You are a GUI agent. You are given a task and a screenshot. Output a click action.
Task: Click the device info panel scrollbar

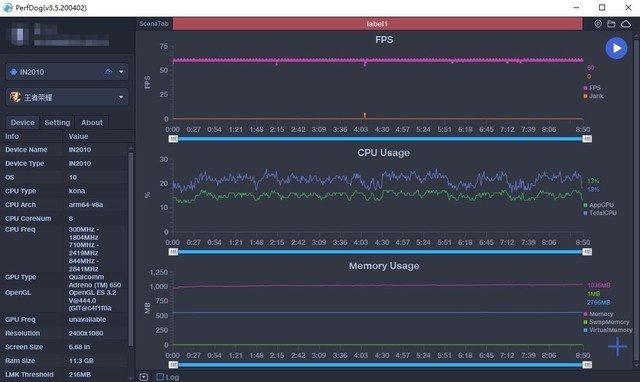click(x=131, y=249)
